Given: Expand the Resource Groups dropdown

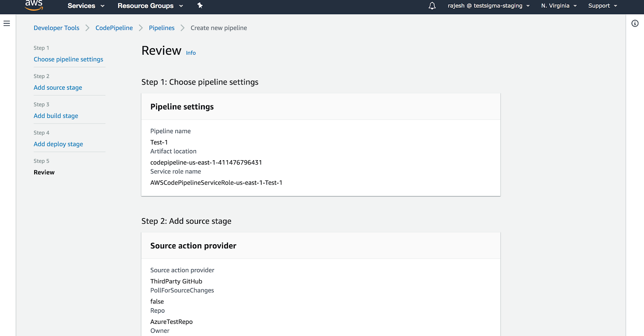Looking at the screenshot, I should (150, 6).
